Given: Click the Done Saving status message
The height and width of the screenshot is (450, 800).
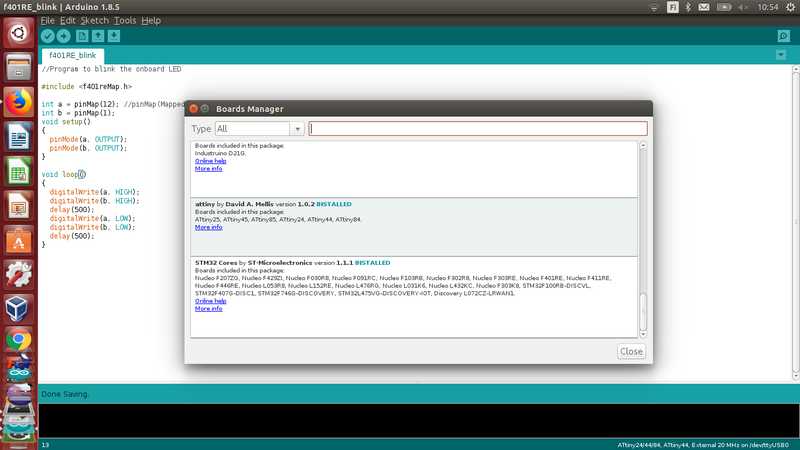Looking at the screenshot, I should pos(65,394).
